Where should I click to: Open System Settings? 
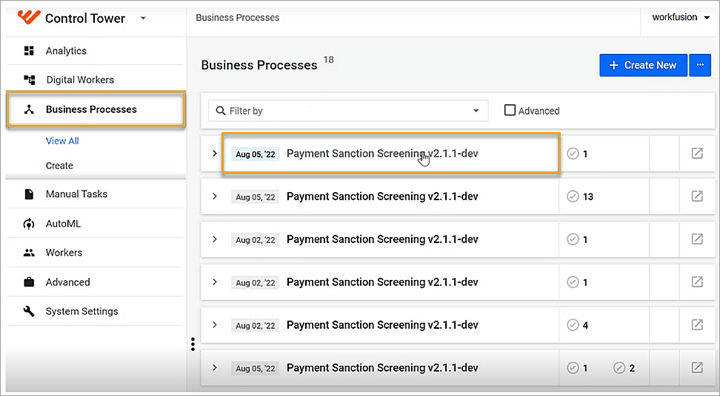point(82,311)
